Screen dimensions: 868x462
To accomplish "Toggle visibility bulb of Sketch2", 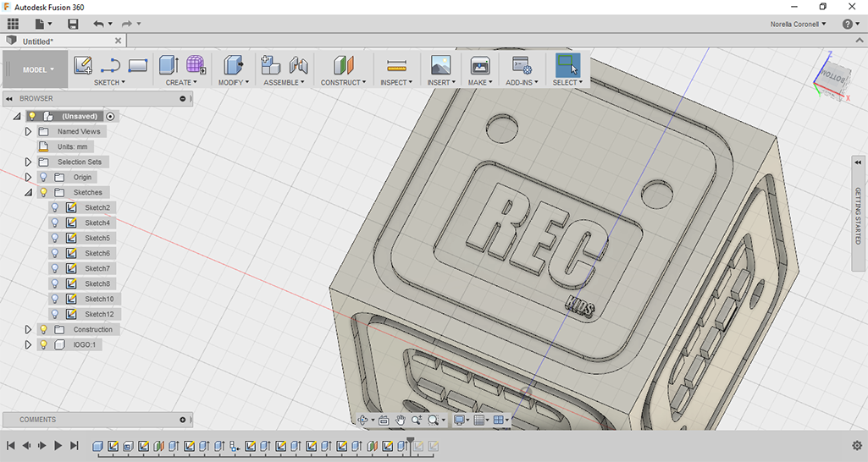I will [55, 207].
